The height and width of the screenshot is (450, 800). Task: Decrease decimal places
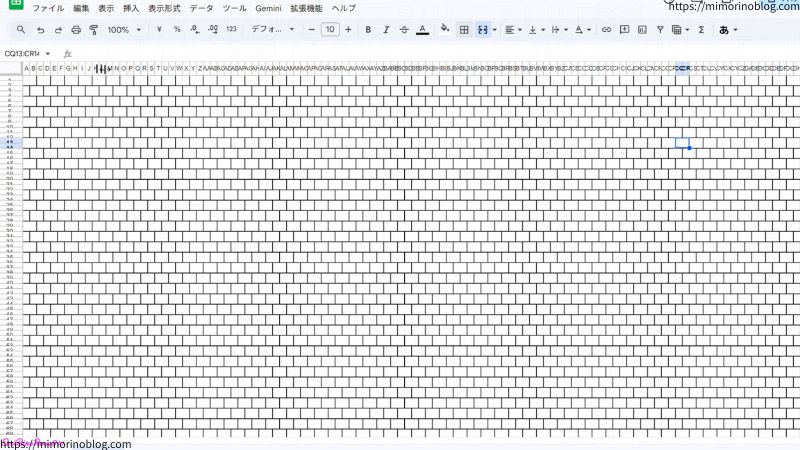(x=194, y=30)
